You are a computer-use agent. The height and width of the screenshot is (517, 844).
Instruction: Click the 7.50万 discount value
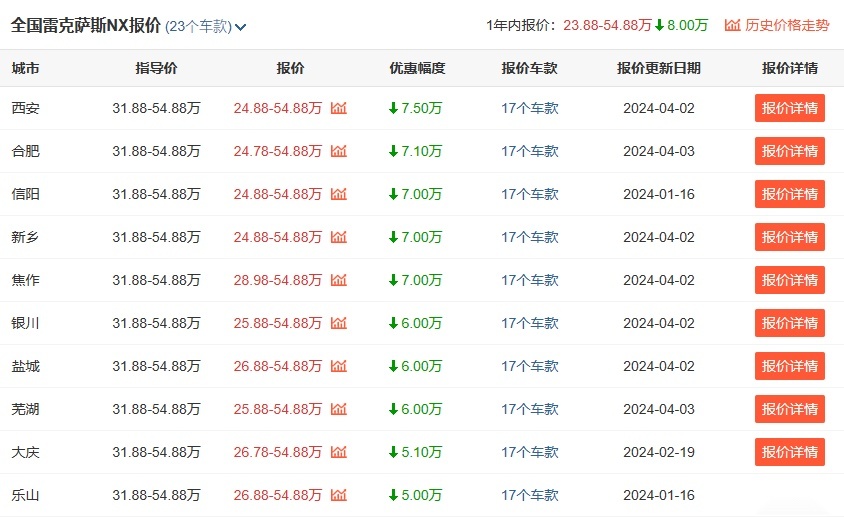[x=421, y=108]
